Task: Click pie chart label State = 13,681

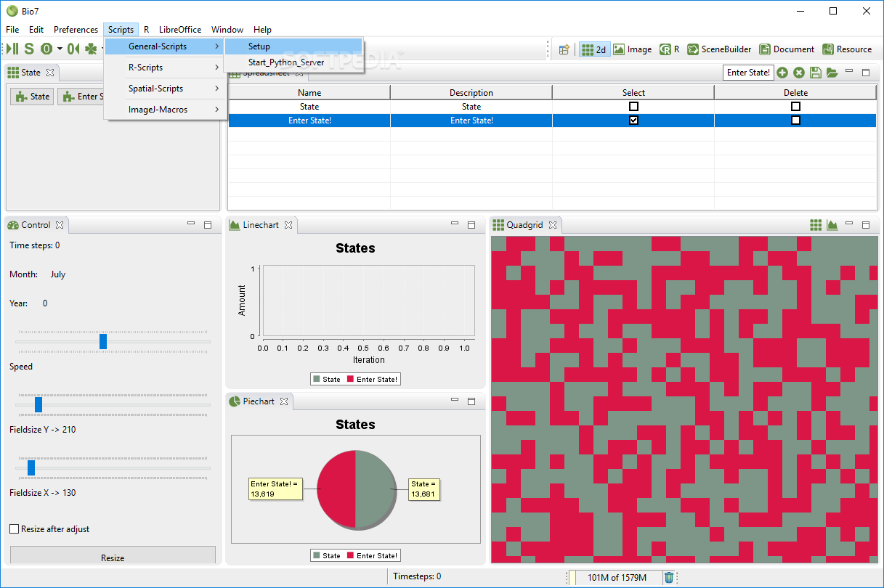Action: [x=423, y=489]
